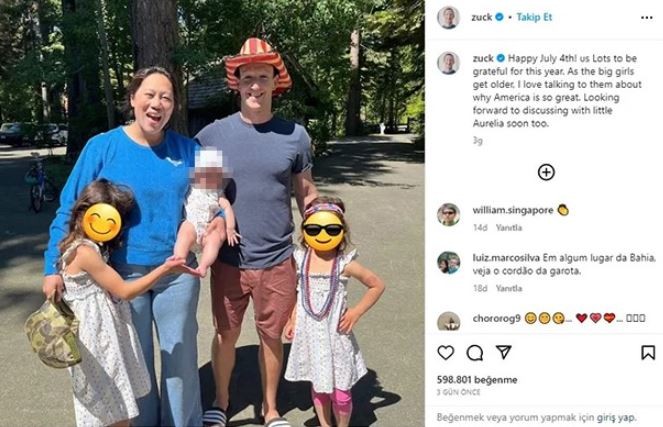Screen dimensions: 663x427
Task: Open chororog9's profile avatar
Action: point(448,322)
